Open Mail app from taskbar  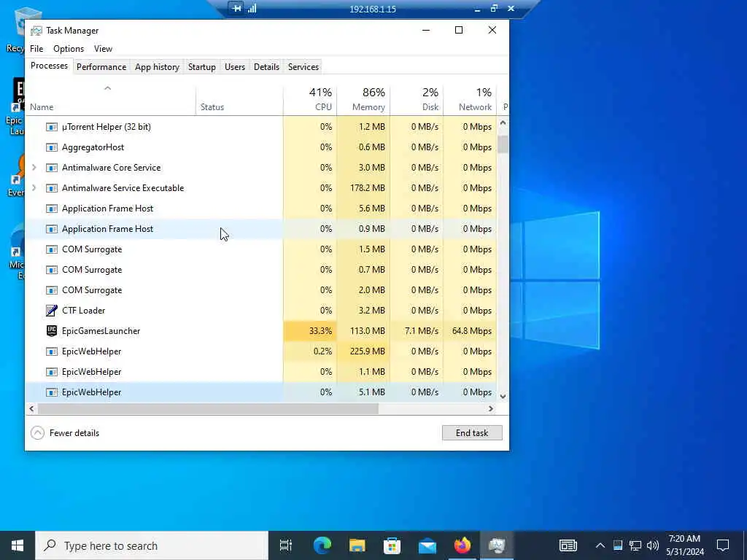click(x=427, y=545)
